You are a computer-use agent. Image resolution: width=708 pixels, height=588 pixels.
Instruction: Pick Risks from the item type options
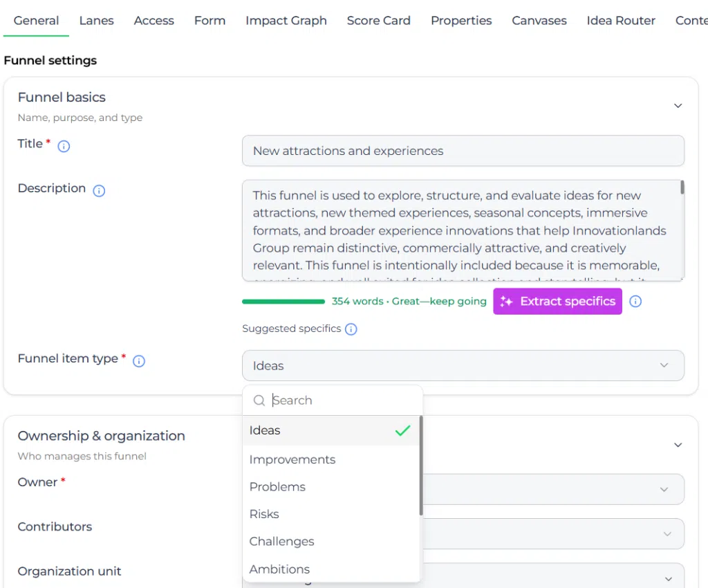pos(331,514)
